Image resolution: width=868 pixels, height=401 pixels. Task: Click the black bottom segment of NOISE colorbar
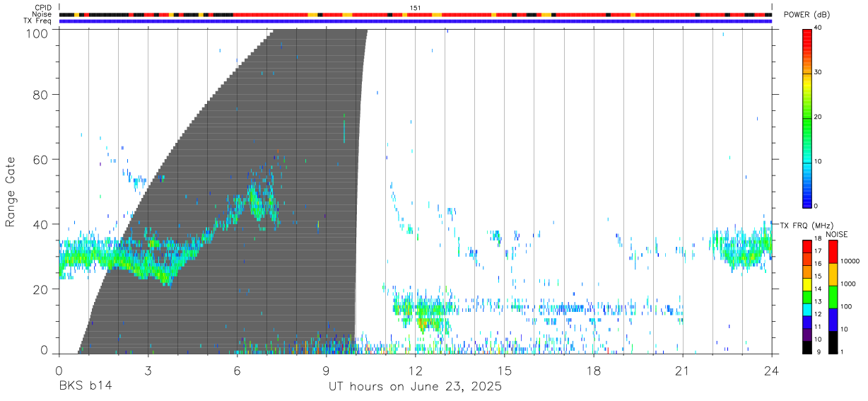(x=832, y=342)
